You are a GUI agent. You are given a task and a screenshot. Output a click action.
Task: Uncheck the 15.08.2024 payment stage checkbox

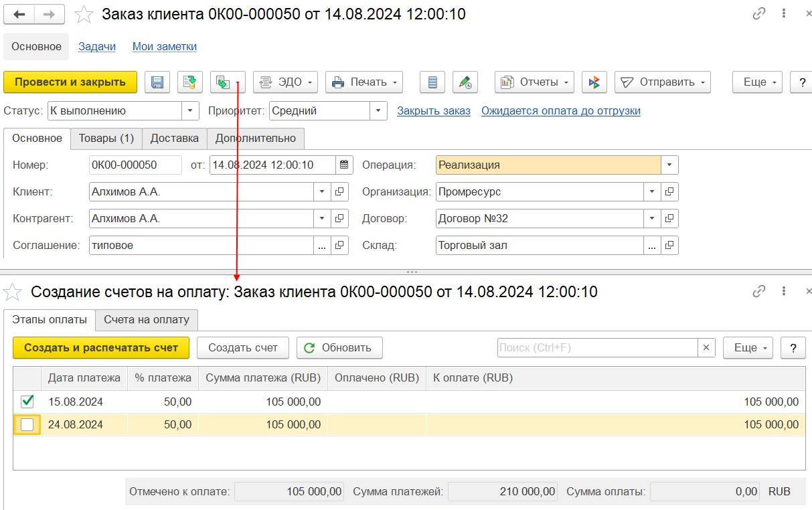27,402
